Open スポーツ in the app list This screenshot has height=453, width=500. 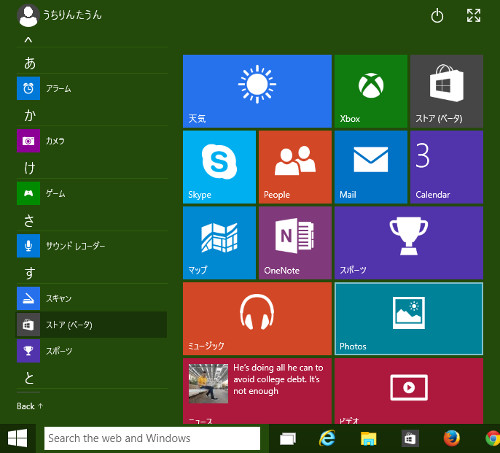pos(92,351)
